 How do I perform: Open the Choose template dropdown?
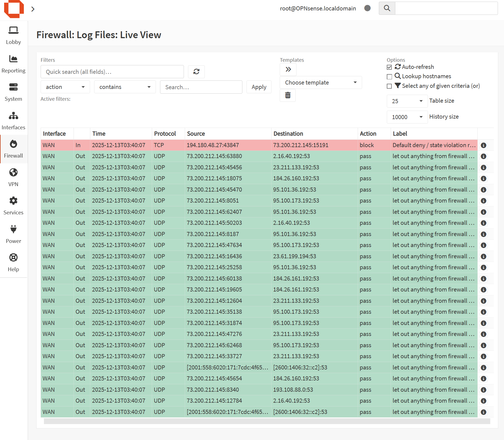click(320, 83)
